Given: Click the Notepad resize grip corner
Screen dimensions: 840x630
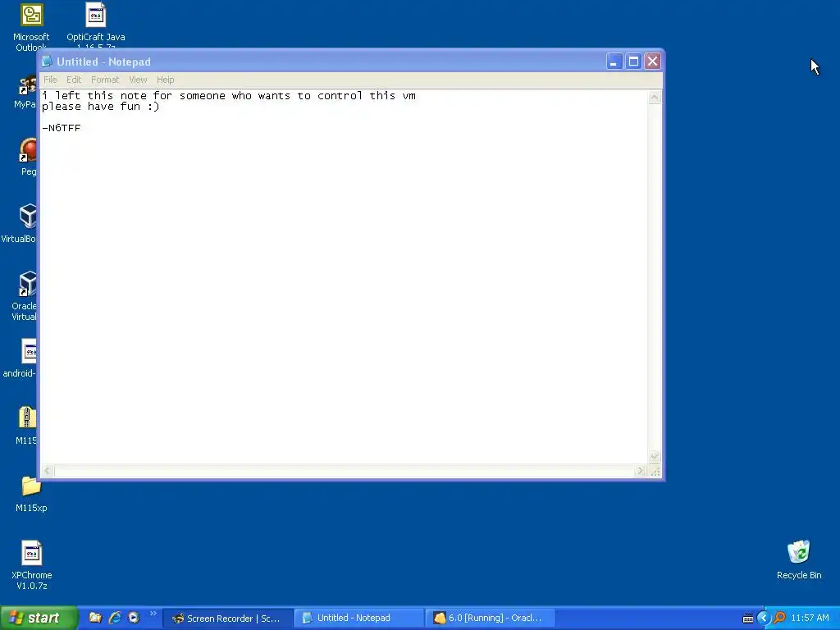Looking at the screenshot, I should (x=655, y=471).
